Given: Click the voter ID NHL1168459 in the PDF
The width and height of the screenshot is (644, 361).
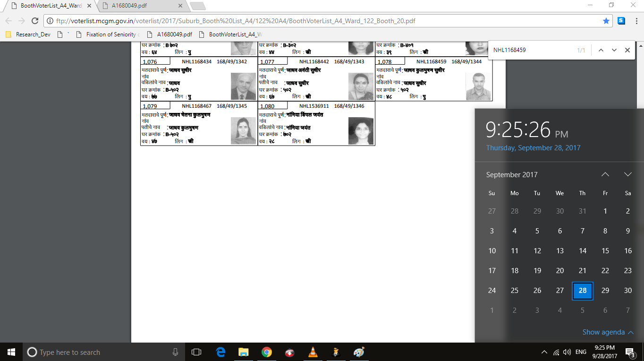Looking at the screenshot, I should coord(431,61).
